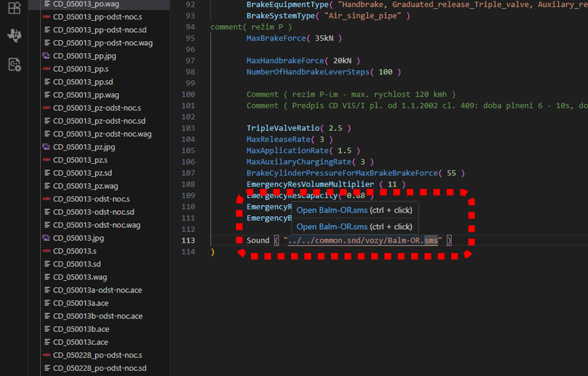Open the file-with-gear icon in activity bar

pyautogui.click(x=14, y=64)
